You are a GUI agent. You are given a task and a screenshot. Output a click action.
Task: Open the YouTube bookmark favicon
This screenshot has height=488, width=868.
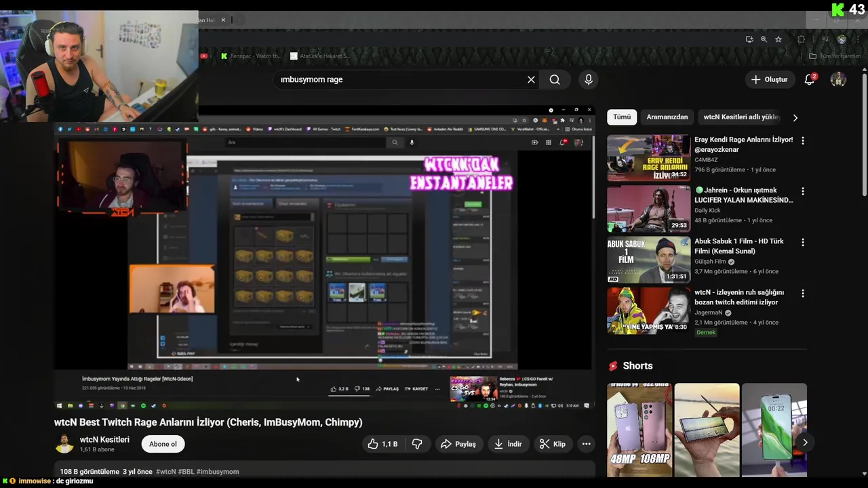coord(204,56)
